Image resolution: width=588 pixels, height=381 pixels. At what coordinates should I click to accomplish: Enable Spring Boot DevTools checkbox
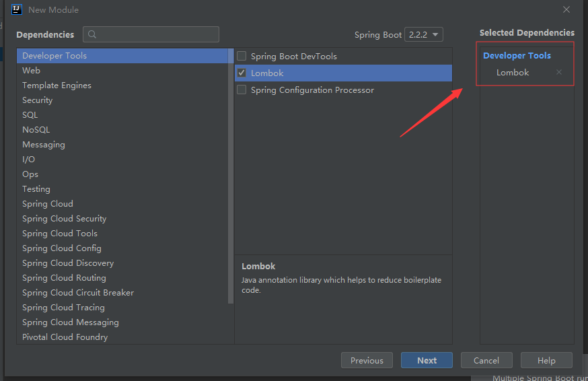[242, 56]
